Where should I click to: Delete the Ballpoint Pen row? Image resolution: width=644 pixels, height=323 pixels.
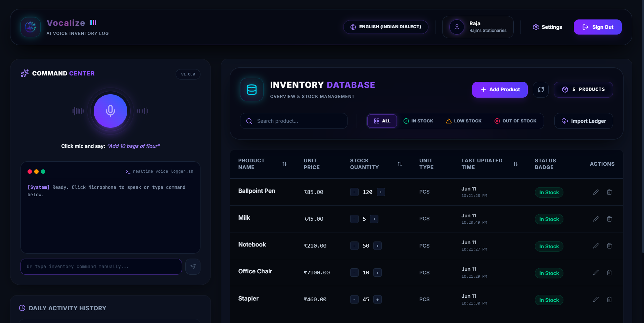[609, 192]
